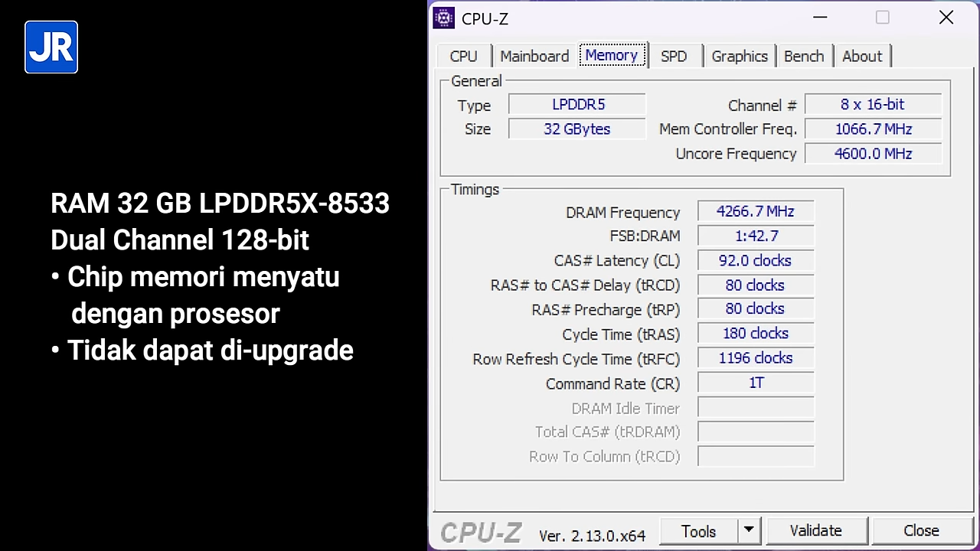This screenshot has width=980, height=551.
Task: Click the Row Refresh Cycle Time value
Action: 756,357
